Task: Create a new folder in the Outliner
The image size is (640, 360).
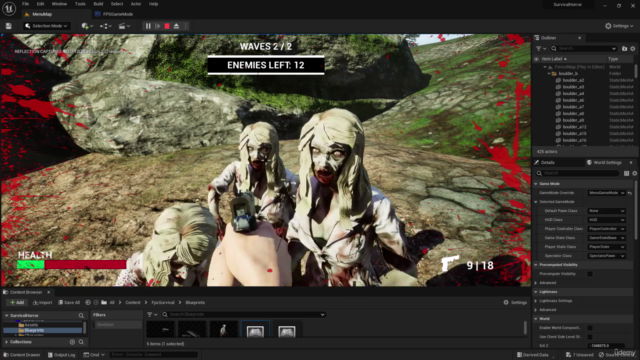Action: pos(624,49)
